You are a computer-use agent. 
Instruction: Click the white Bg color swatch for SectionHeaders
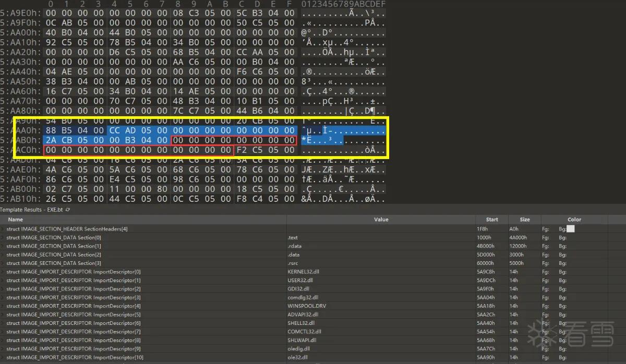[571, 229]
